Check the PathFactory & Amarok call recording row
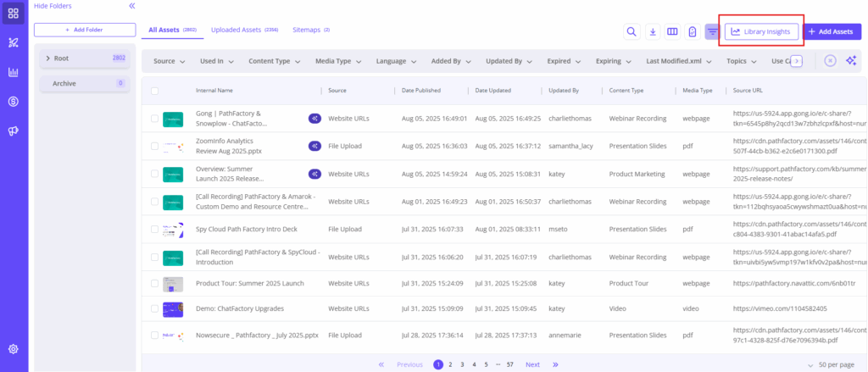The height and width of the screenshot is (372, 868). coord(154,202)
